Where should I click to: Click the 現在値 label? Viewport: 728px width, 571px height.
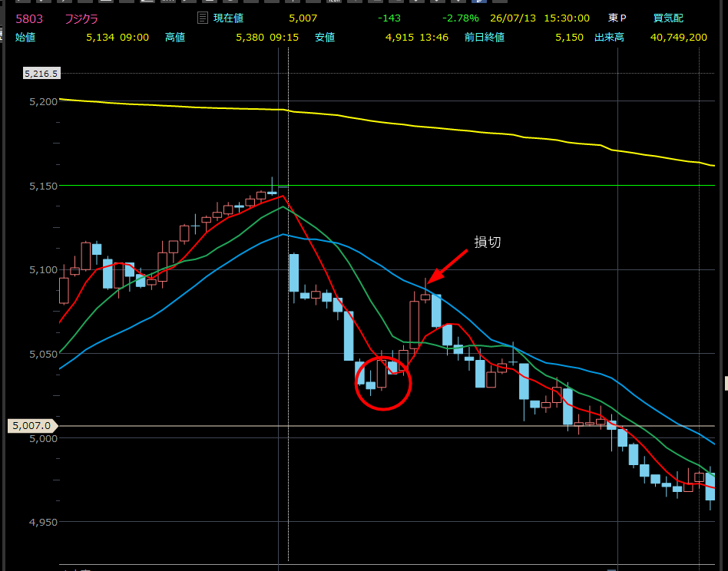coord(228,18)
